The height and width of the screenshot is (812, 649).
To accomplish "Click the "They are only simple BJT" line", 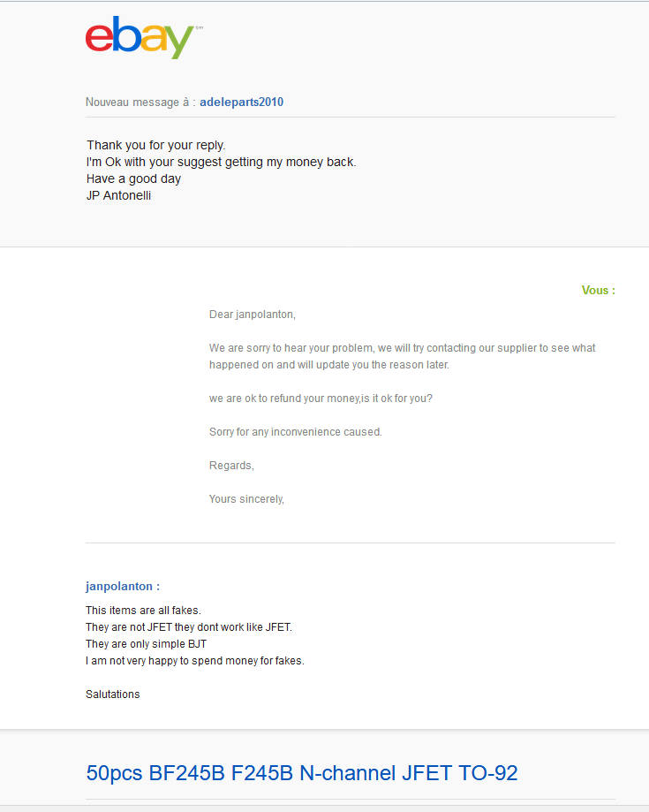I will 146,644.
